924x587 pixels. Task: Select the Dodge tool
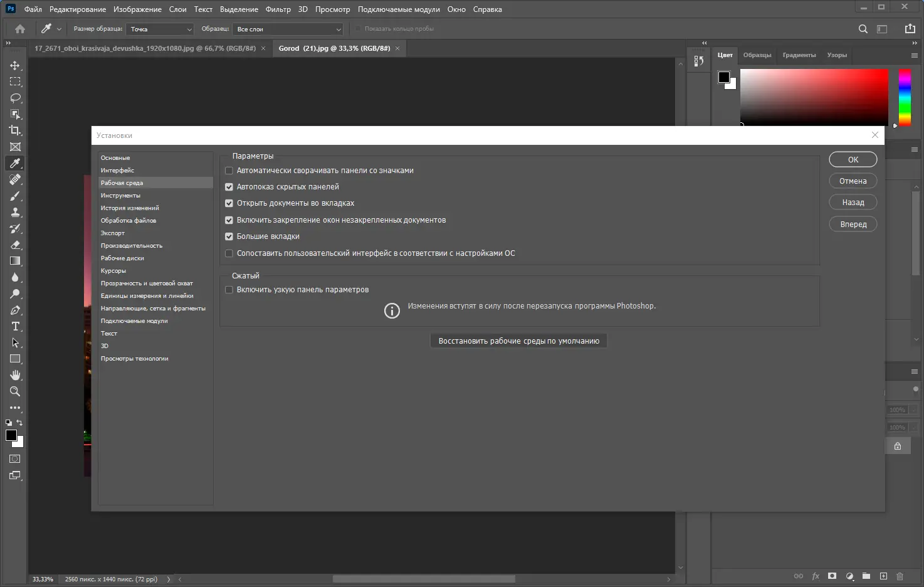point(15,293)
